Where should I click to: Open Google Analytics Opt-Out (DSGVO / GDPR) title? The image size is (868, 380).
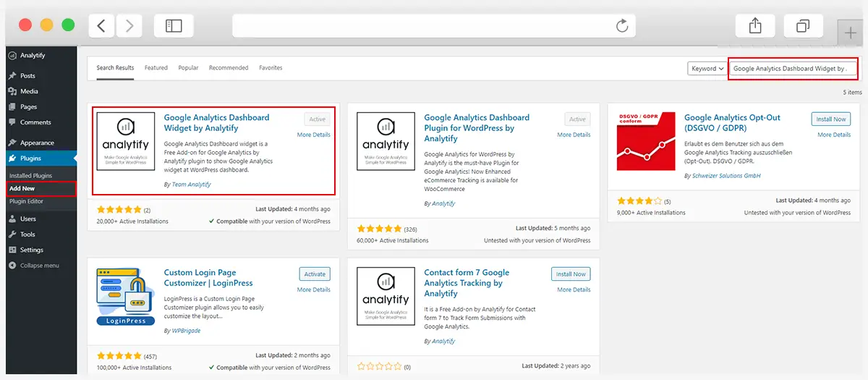click(x=732, y=122)
